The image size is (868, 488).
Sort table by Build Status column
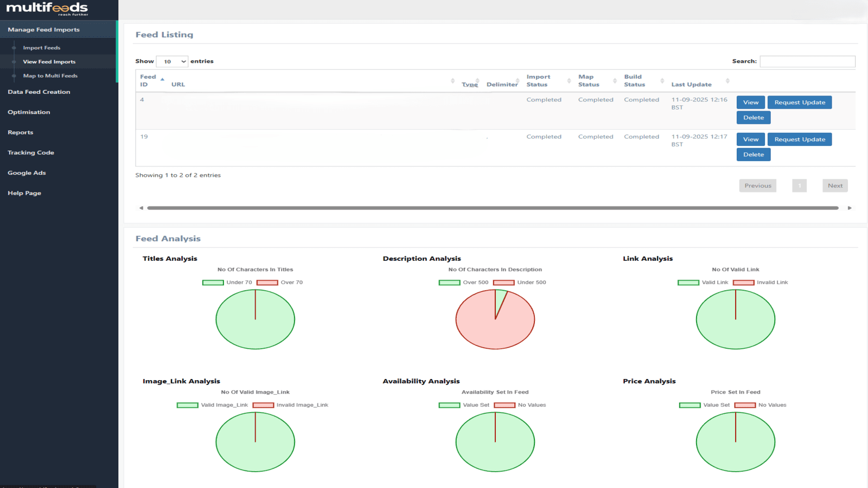(643, 81)
